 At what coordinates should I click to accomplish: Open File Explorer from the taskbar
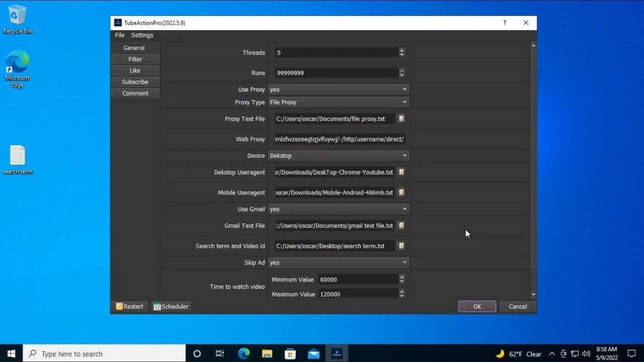click(267, 353)
